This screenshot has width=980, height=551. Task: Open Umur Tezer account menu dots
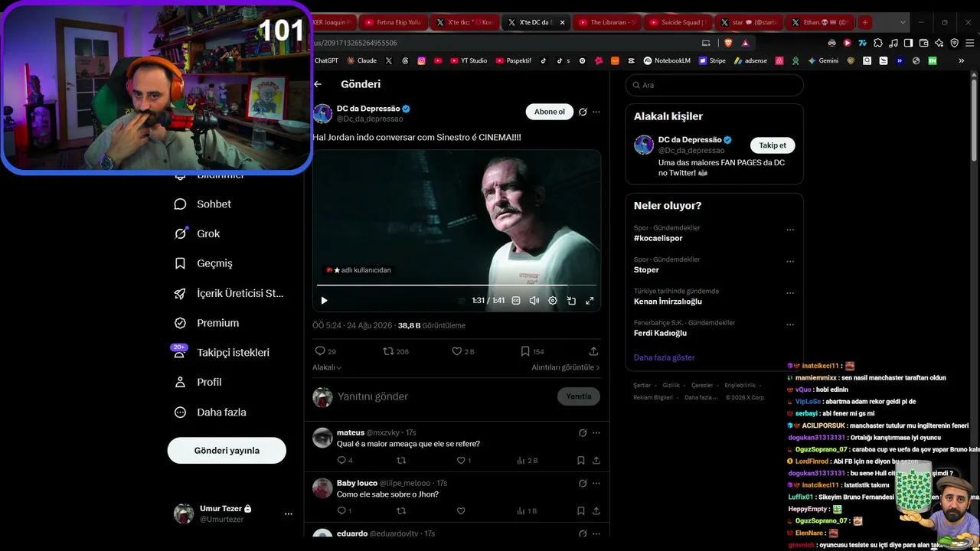[x=289, y=514]
